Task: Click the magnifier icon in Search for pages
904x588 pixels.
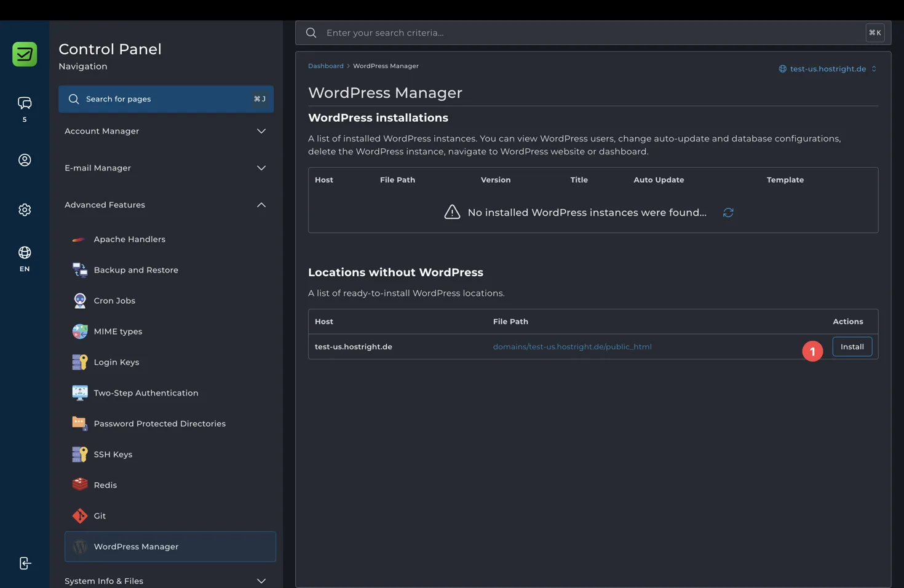Action: coord(74,99)
